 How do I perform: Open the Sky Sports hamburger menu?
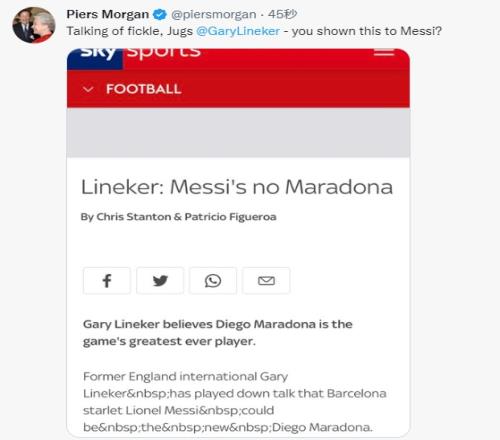pos(384,53)
